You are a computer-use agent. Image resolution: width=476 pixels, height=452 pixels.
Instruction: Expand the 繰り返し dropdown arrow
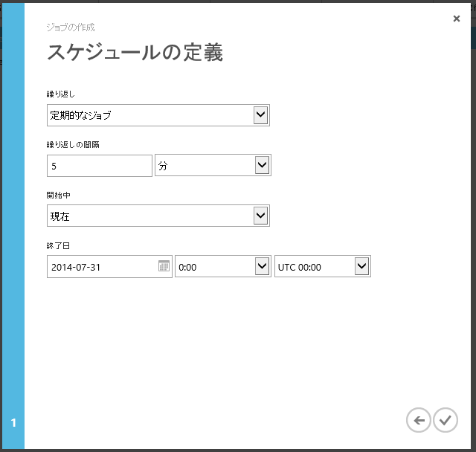pyautogui.click(x=260, y=114)
